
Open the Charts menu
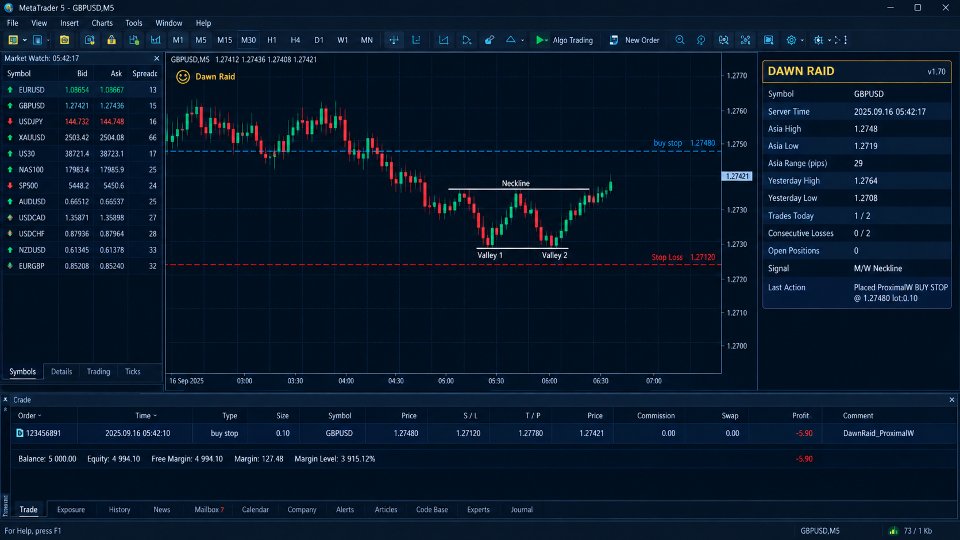coord(102,23)
